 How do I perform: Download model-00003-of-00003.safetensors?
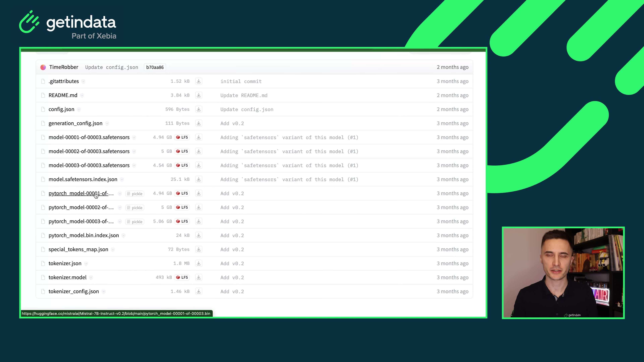coord(199,165)
